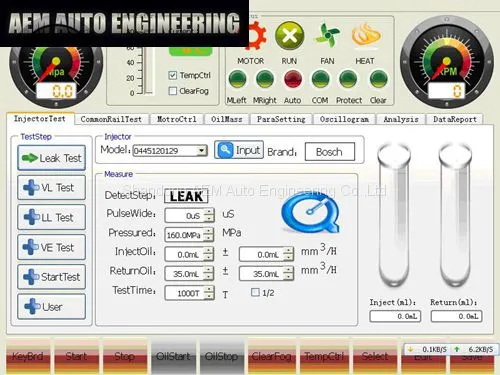
Task: Click the Mpa gauge 0.0 readout
Action: 56,91
